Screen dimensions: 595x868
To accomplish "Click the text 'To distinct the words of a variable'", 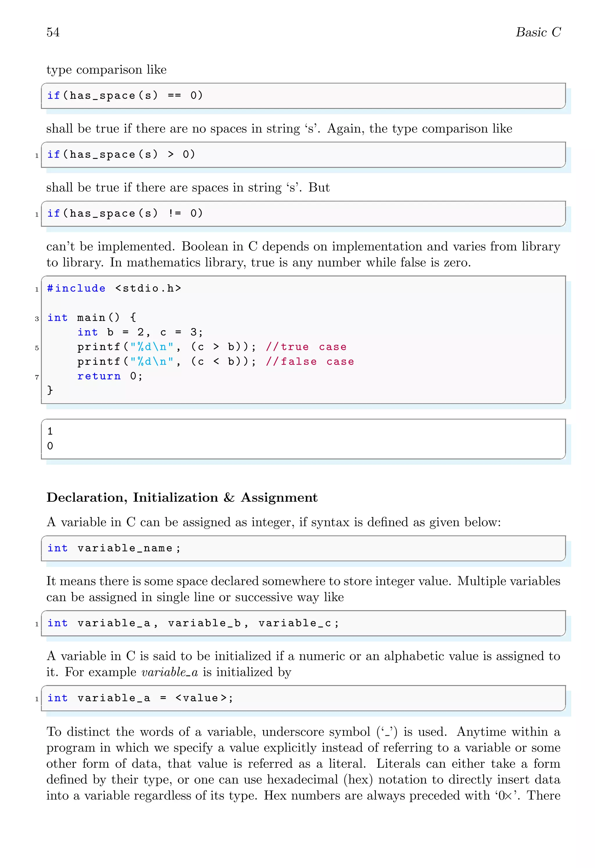I will (x=151, y=732).
